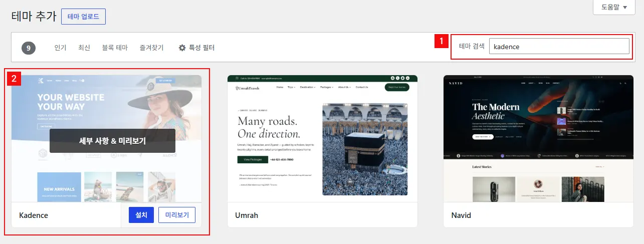Viewport: 644px width, 244px height.
Task: Click the dropdown arrow on 도움말 tab
Action: tap(625, 7)
